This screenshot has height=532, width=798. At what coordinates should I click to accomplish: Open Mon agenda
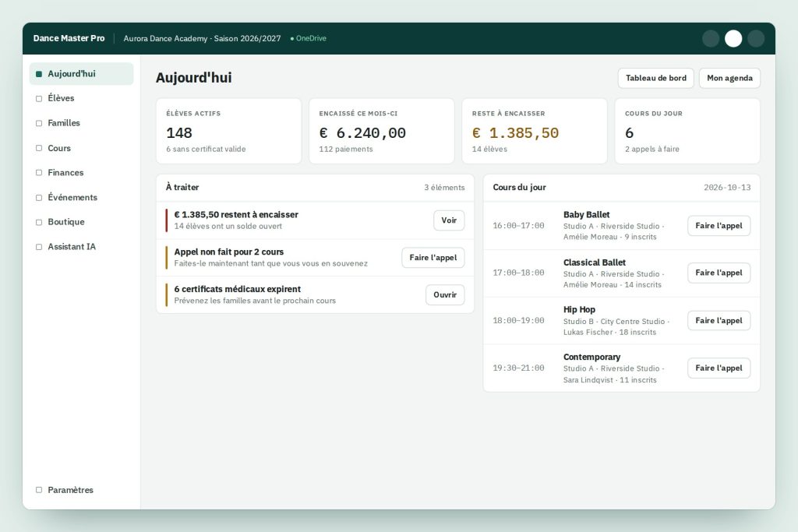729,78
